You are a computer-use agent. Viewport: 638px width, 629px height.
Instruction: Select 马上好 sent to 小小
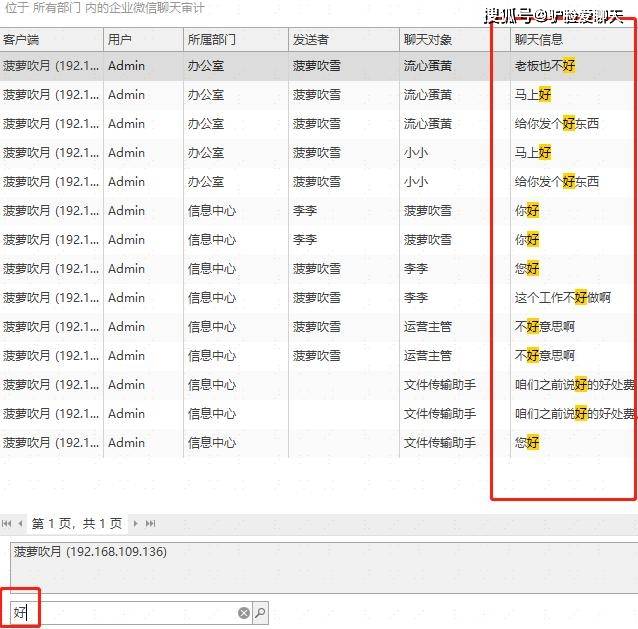click(x=533, y=153)
